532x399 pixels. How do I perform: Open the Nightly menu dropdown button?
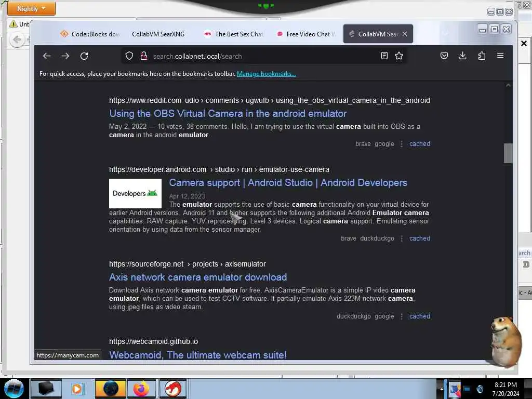(x=31, y=8)
